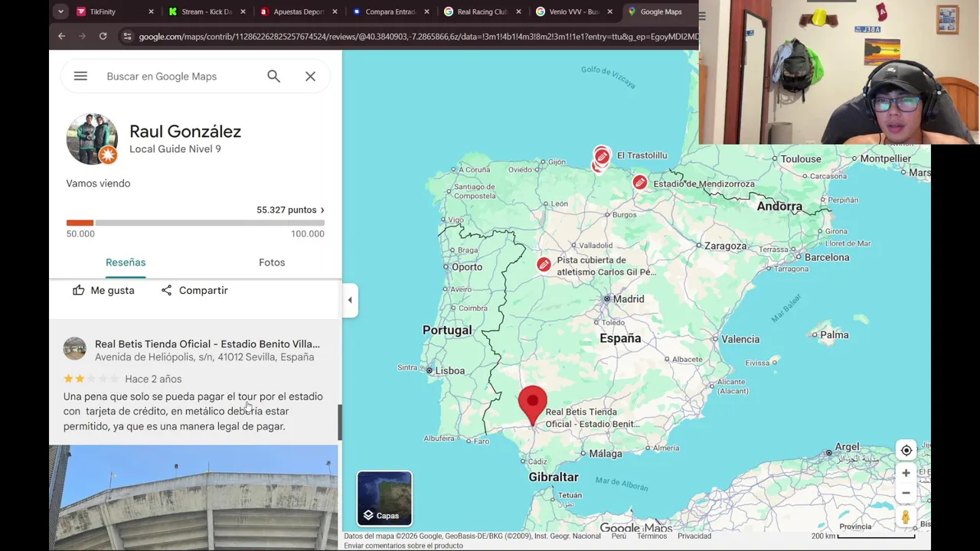Open the tab search dropdown arrow
Image resolution: width=980 pixels, height=551 pixels.
click(60, 11)
